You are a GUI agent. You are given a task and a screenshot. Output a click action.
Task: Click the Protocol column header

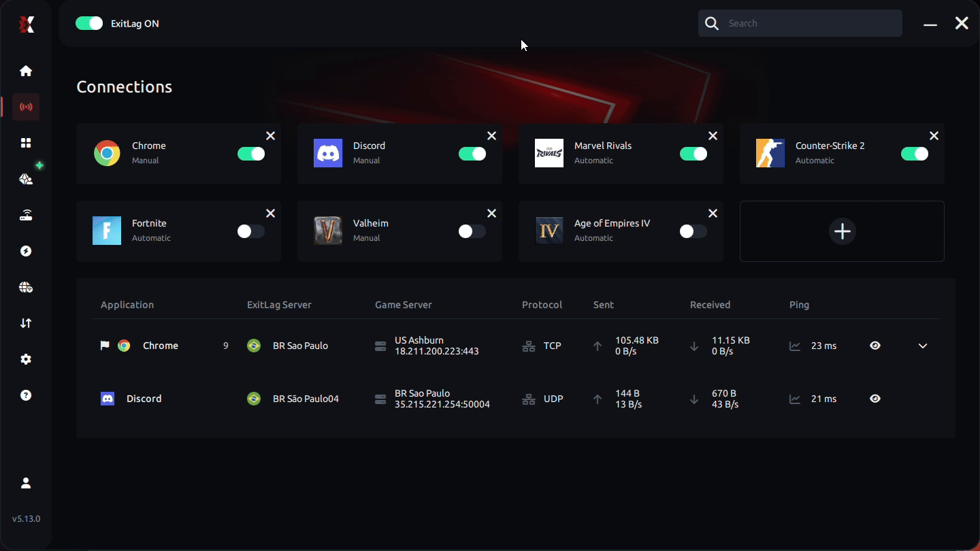tap(542, 305)
